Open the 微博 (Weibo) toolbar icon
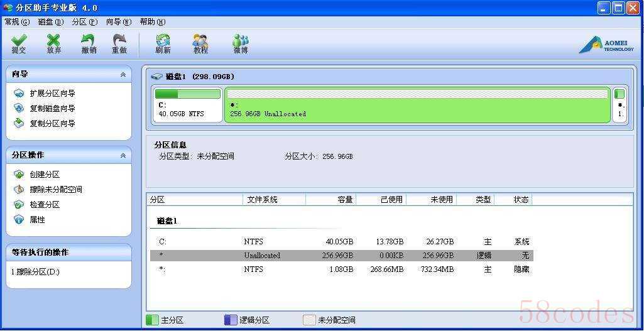Screen dimensions: 644x331 click(x=241, y=44)
